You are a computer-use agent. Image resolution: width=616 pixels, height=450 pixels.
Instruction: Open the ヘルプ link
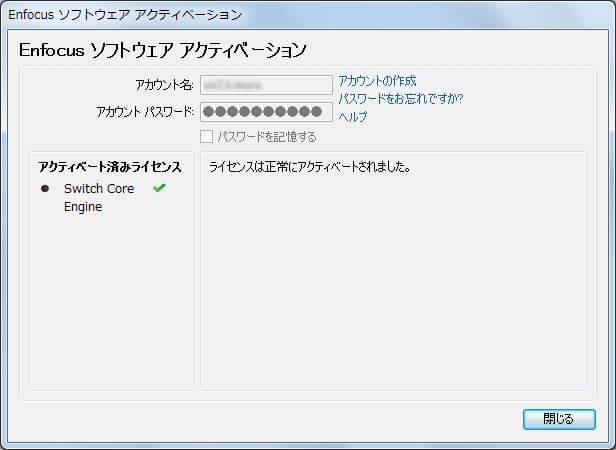(353, 117)
